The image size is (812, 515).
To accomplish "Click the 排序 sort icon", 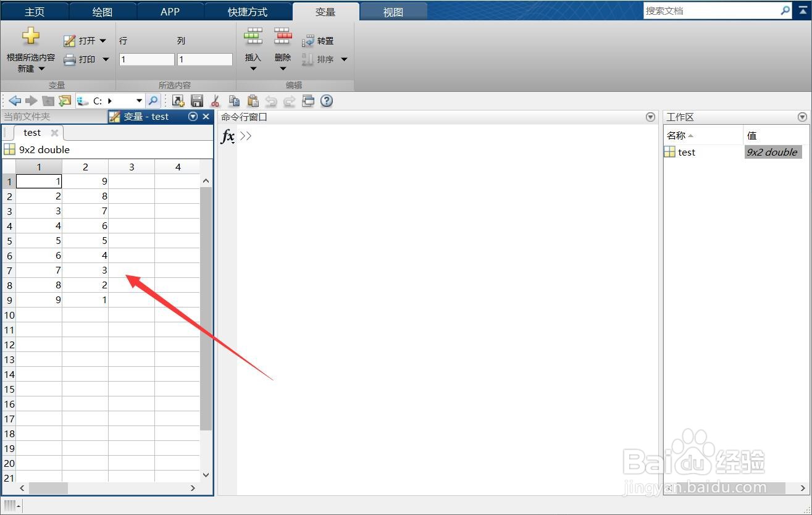I will click(x=308, y=59).
